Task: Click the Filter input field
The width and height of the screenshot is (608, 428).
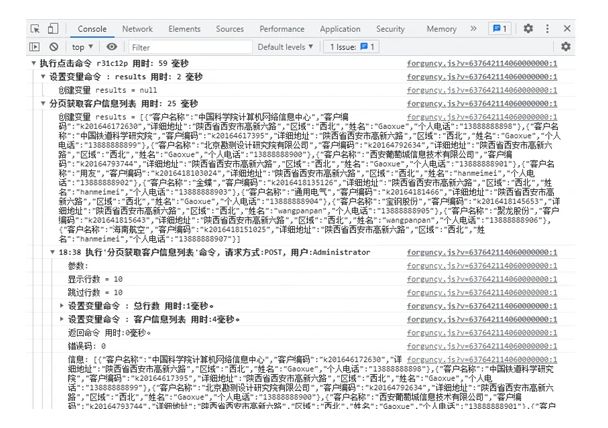Action: tap(190, 47)
